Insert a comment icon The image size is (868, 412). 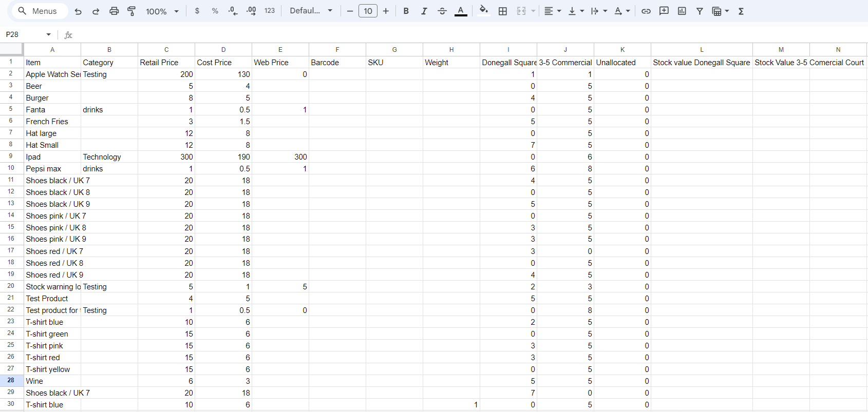664,11
